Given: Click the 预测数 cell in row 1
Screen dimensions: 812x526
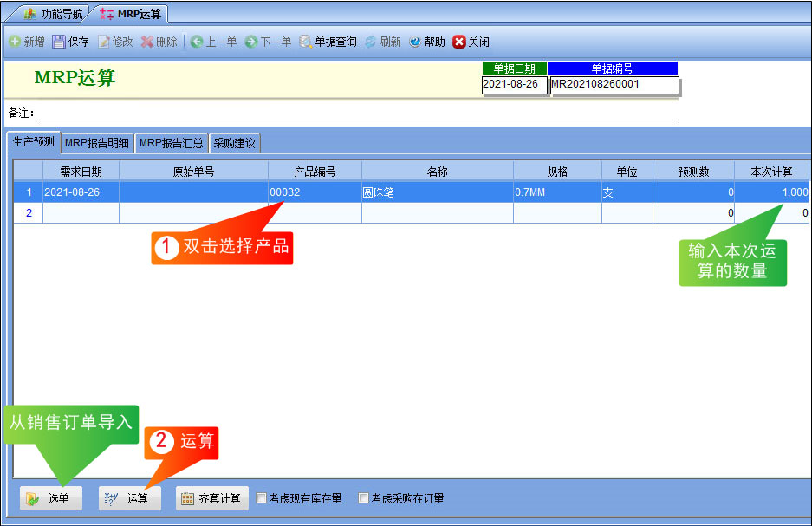Looking at the screenshot, I should 693,192.
